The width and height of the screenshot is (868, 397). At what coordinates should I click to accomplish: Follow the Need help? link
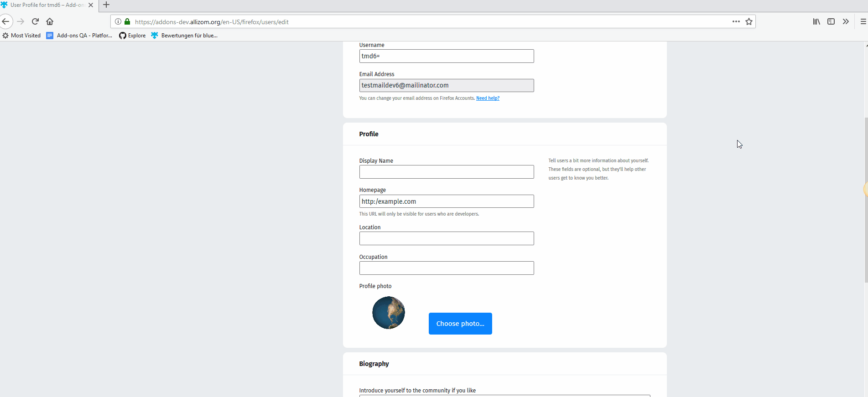488,98
